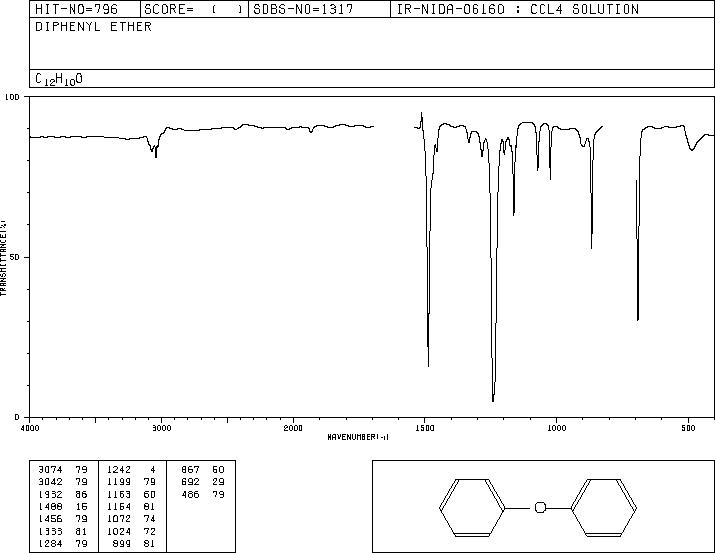Click the 4000 wavenumber axis label
This screenshot has height=553, width=715.
[30, 428]
